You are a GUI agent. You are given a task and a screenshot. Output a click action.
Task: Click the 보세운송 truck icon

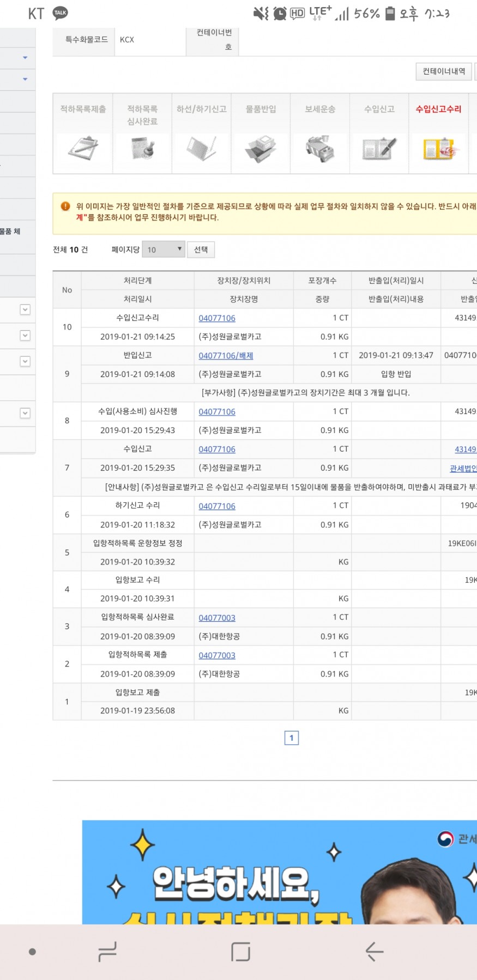[320, 149]
